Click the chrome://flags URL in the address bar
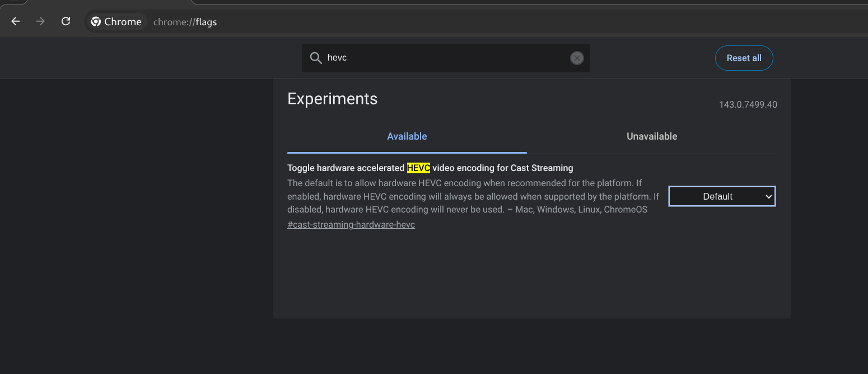This screenshot has height=374, width=868. pyautogui.click(x=185, y=22)
